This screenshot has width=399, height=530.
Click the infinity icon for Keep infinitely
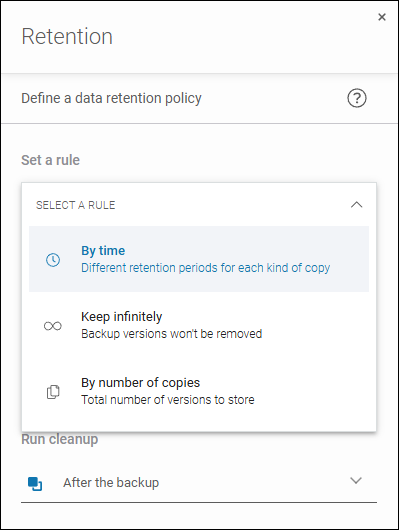click(x=53, y=326)
